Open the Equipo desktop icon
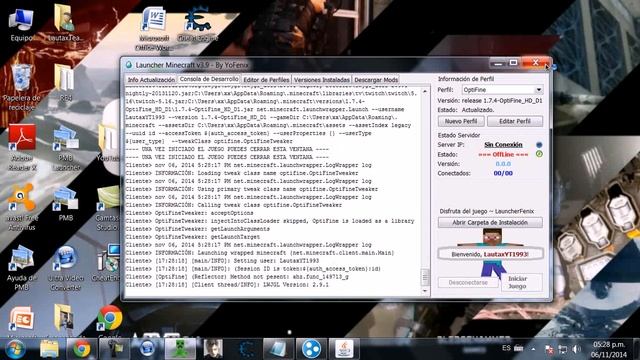This screenshot has width=640, height=360. (x=21, y=24)
